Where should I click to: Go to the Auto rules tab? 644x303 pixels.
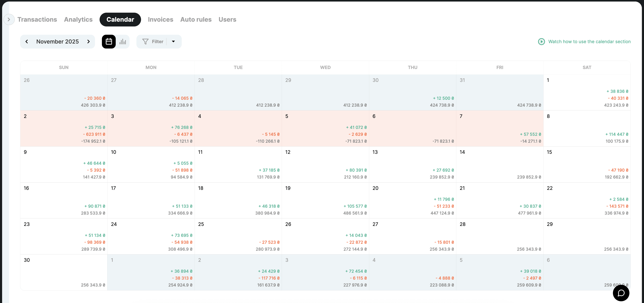coord(196,20)
